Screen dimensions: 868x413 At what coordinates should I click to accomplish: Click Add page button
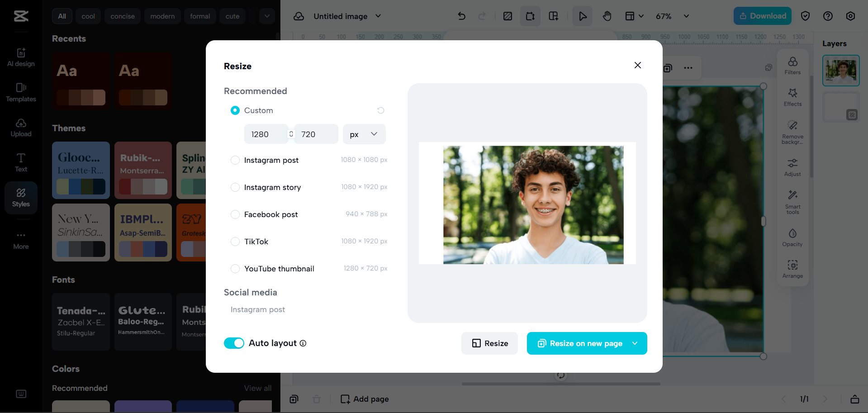point(365,399)
